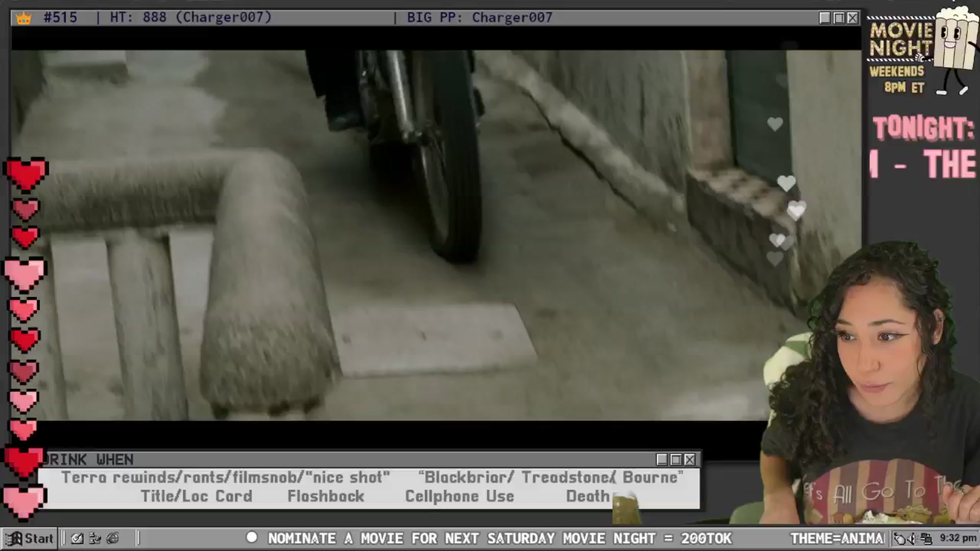Select the 'Blackbriar/ Treadstone/ Bourne' rule
This screenshot has width=980, height=551.
[x=551, y=478]
